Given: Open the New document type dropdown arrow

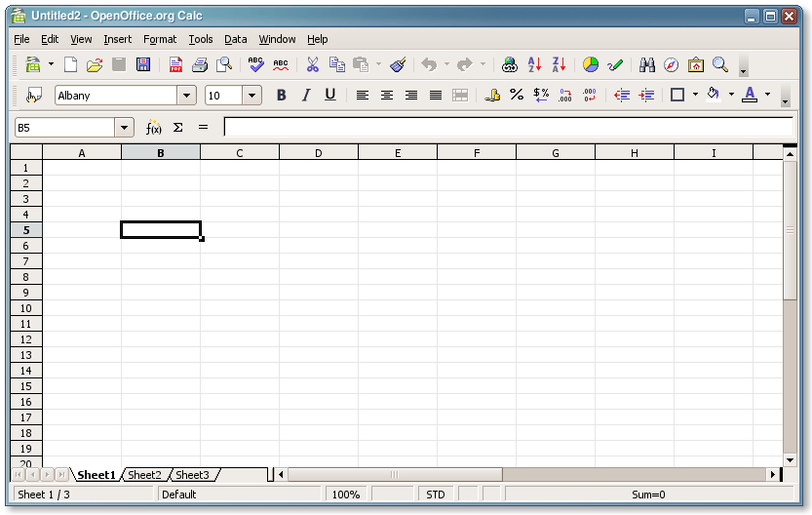Looking at the screenshot, I should (51, 64).
